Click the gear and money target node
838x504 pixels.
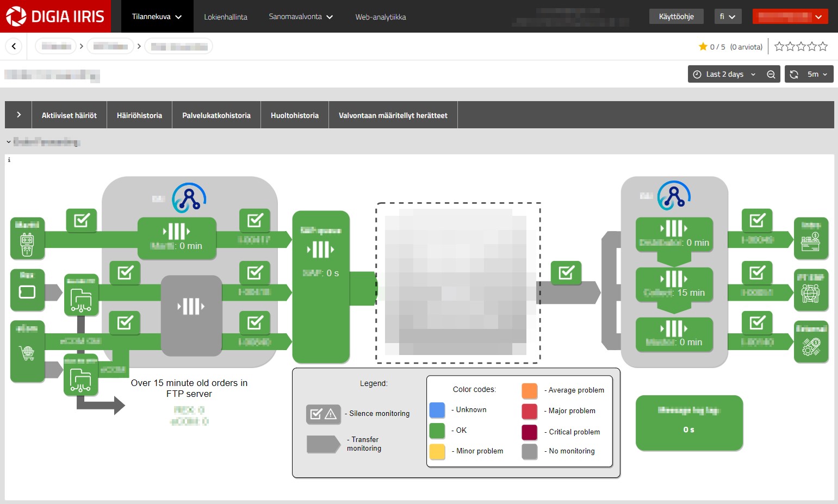[x=811, y=341]
